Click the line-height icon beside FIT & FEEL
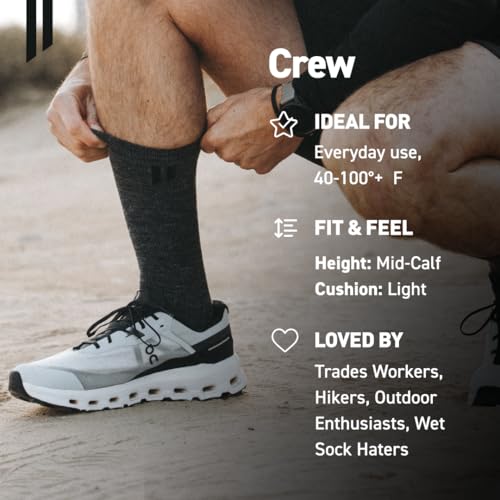This screenshot has height=500, width=500. coord(285,229)
